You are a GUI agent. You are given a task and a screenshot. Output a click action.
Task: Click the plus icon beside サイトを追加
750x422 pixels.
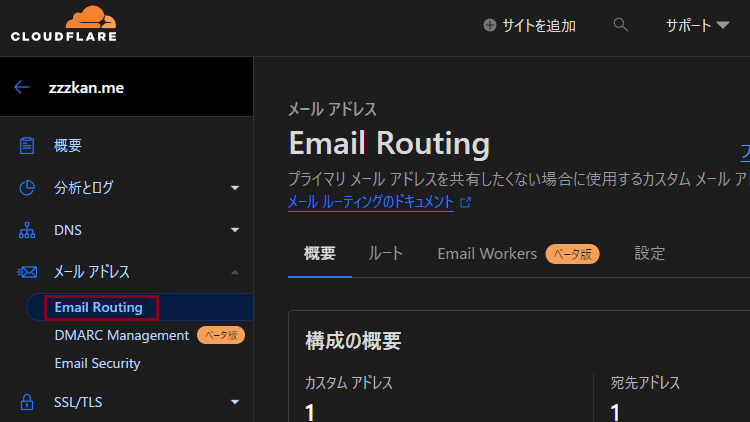click(x=490, y=25)
